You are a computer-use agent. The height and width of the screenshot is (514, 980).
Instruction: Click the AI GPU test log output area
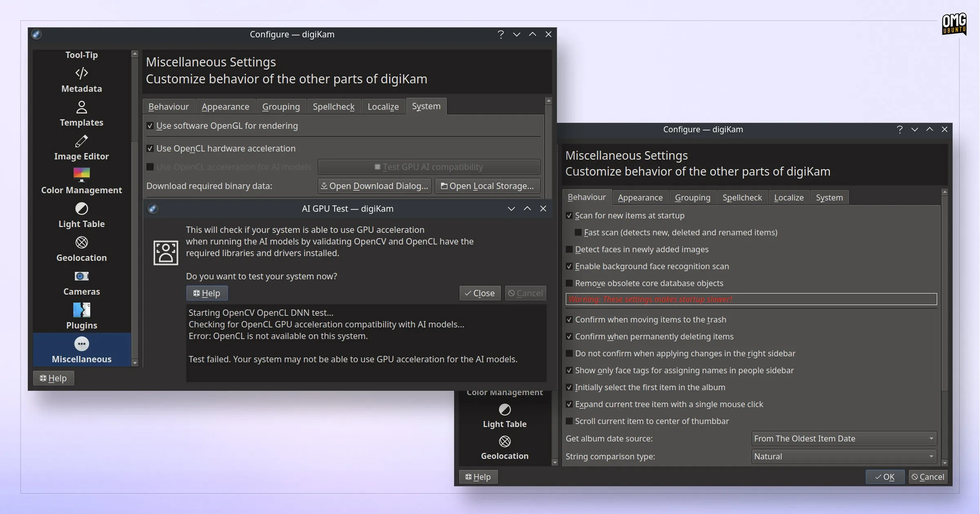pos(366,343)
